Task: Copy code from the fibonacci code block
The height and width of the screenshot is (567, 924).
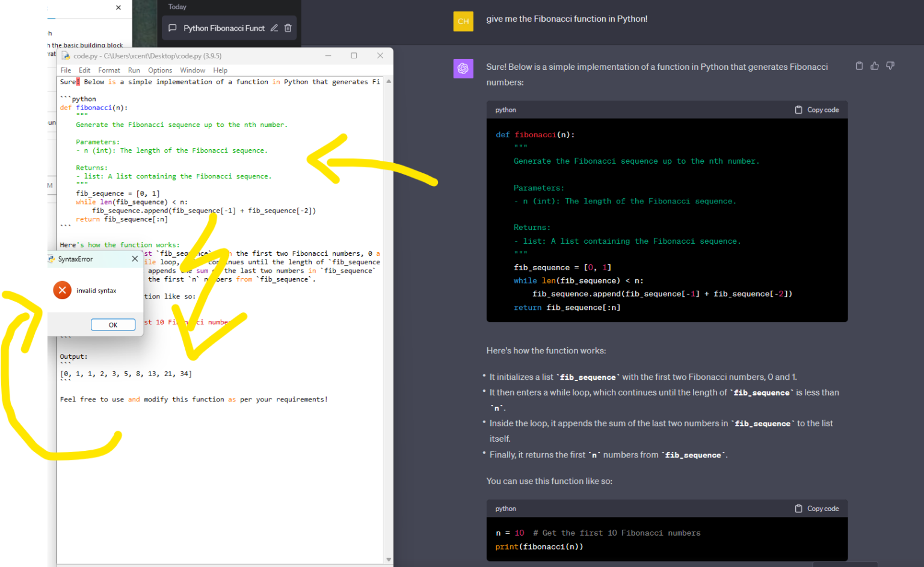Action: [x=817, y=110]
